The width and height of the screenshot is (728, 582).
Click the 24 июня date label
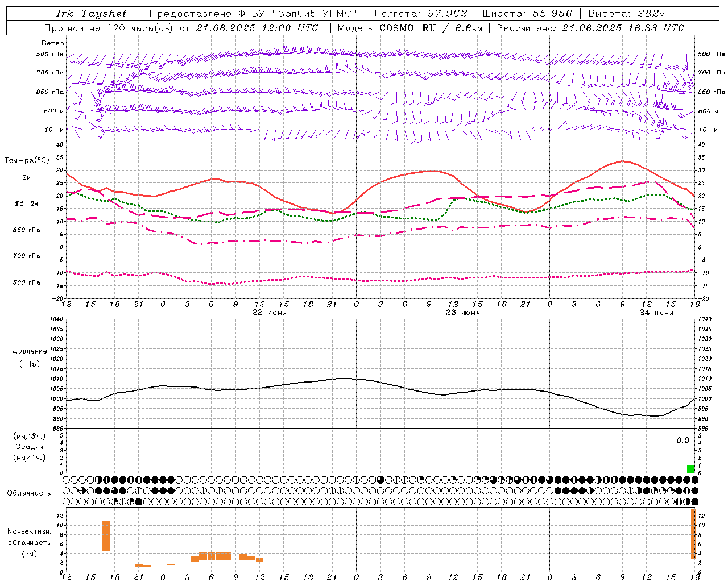pos(656,313)
